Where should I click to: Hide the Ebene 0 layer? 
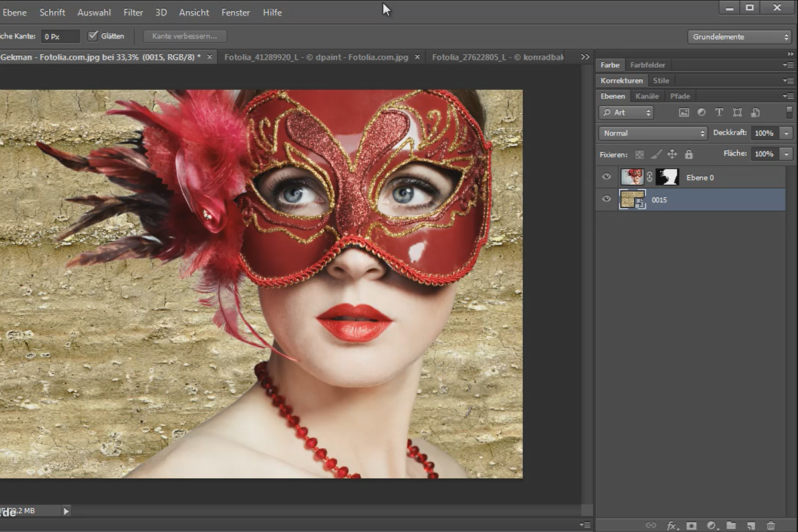pos(606,177)
